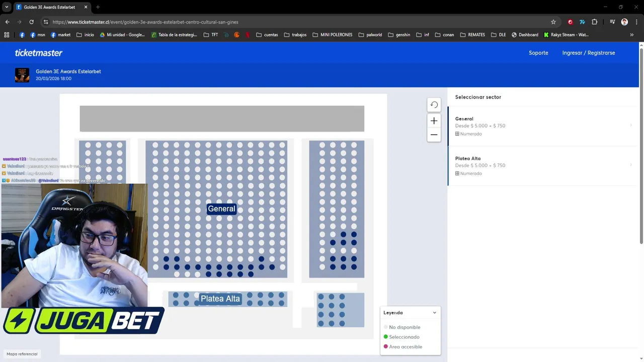644x362 pixels.
Task: Open the teal bookmark icon after TFT
Action: click(226, 35)
